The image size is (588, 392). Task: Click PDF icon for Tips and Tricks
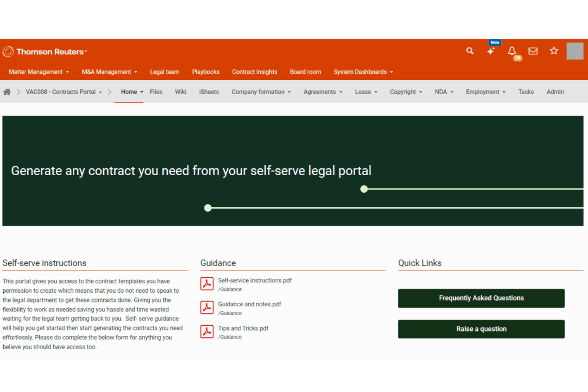click(207, 331)
